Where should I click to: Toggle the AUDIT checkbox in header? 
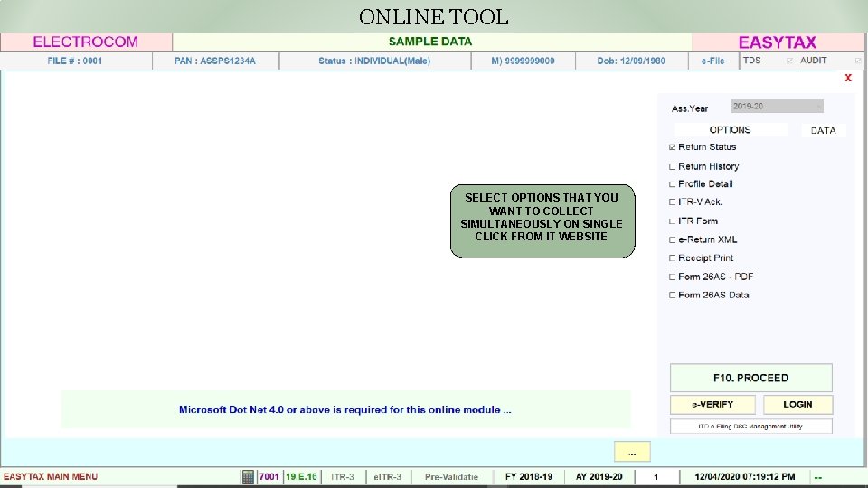(858, 61)
